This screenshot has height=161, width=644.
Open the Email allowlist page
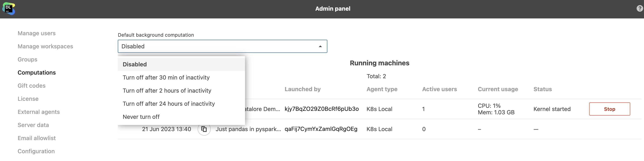pyautogui.click(x=37, y=138)
